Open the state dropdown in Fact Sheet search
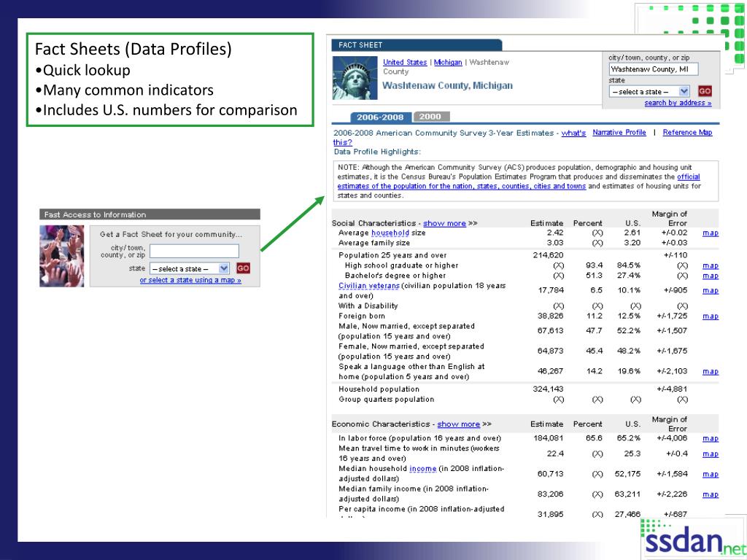 (x=649, y=91)
